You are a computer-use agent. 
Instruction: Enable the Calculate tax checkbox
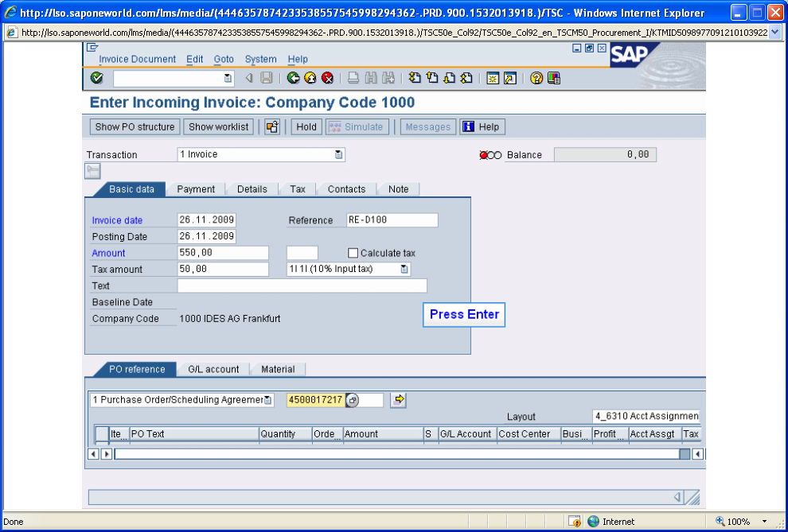[353, 253]
